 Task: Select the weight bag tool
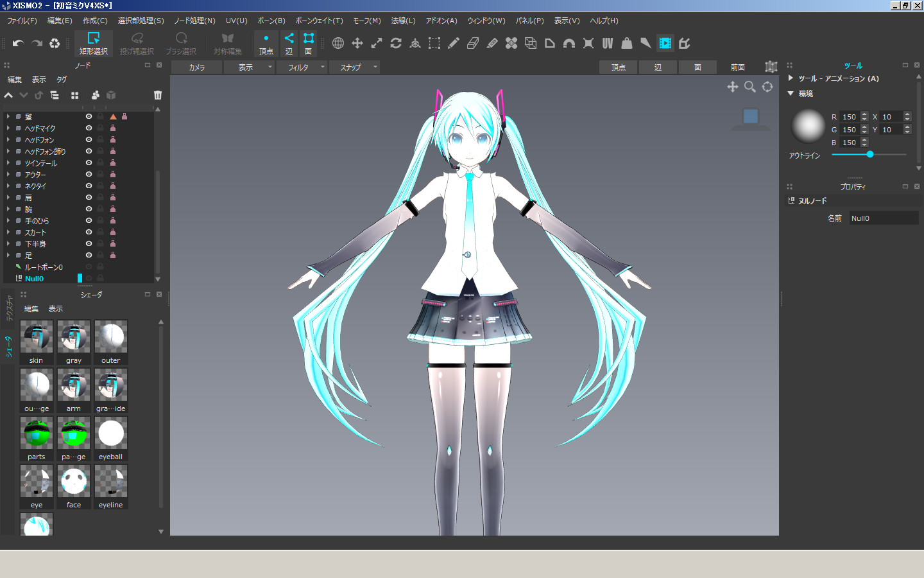point(627,43)
